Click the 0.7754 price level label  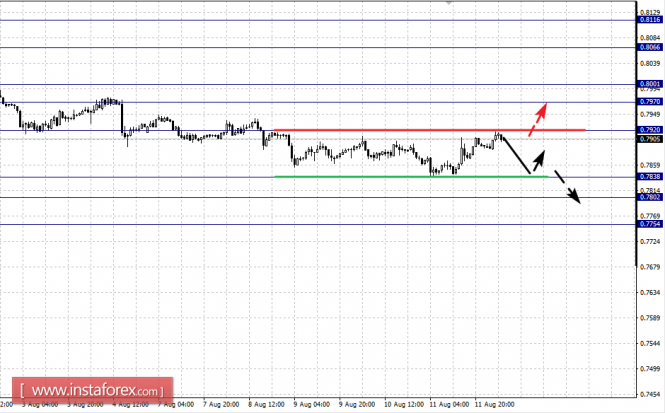(650, 224)
